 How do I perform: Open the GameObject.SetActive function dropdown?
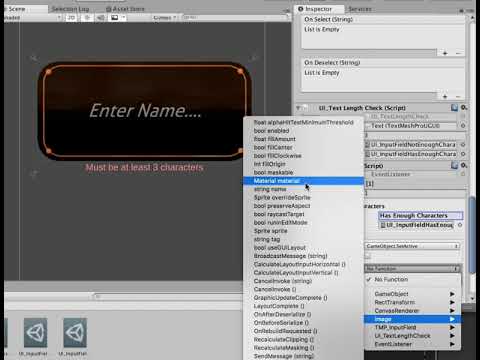pyautogui.click(x=412, y=246)
